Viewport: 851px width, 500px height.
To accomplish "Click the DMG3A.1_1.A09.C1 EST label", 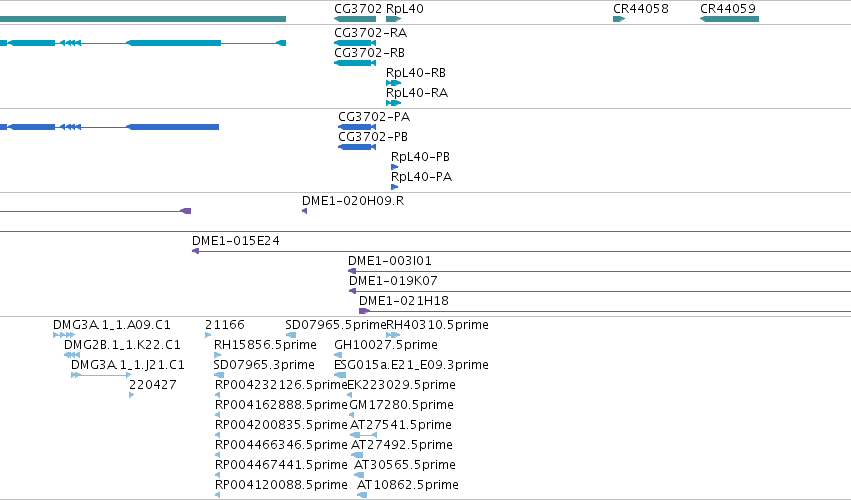I will tap(112, 325).
